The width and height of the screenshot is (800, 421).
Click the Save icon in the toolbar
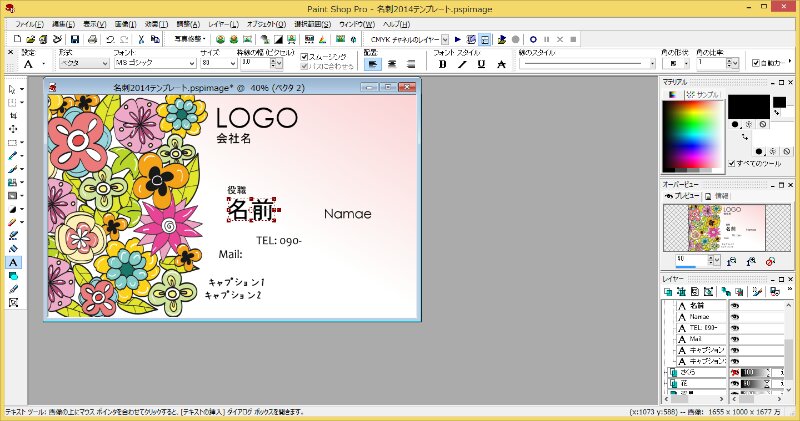pos(72,39)
